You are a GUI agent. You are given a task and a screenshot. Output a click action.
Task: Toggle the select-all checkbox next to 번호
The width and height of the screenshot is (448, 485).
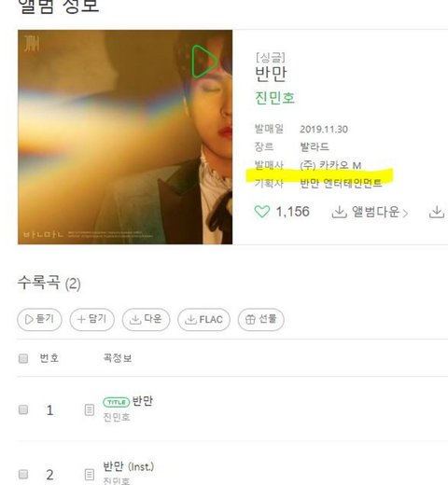pos(23,358)
